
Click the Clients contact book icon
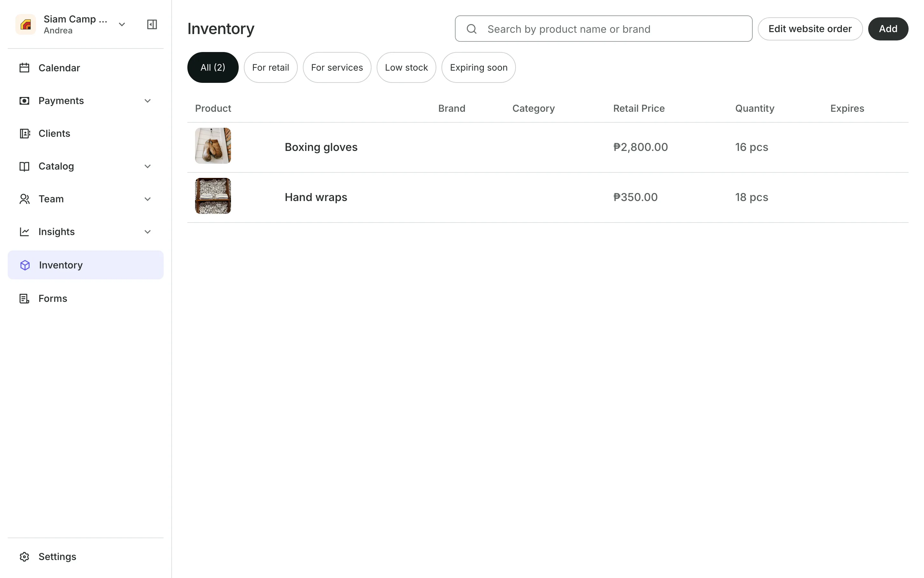click(x=24, y=133)
